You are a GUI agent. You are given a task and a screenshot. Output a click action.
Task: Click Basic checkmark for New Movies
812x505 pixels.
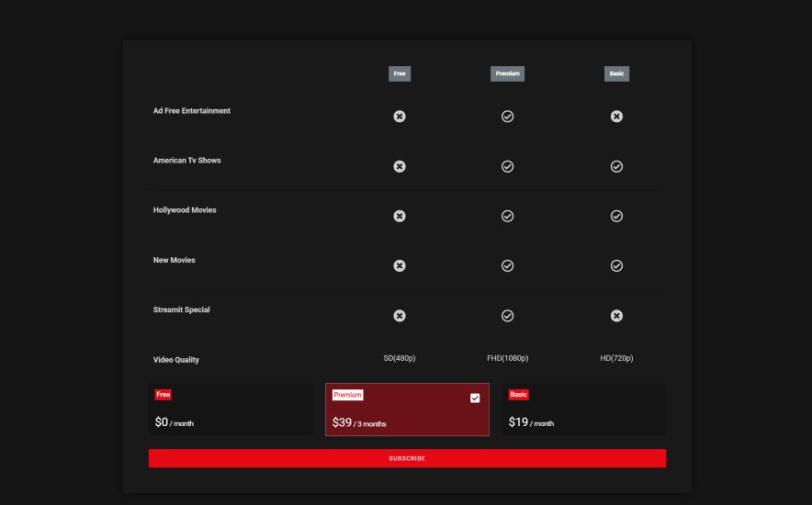[616, 265]
